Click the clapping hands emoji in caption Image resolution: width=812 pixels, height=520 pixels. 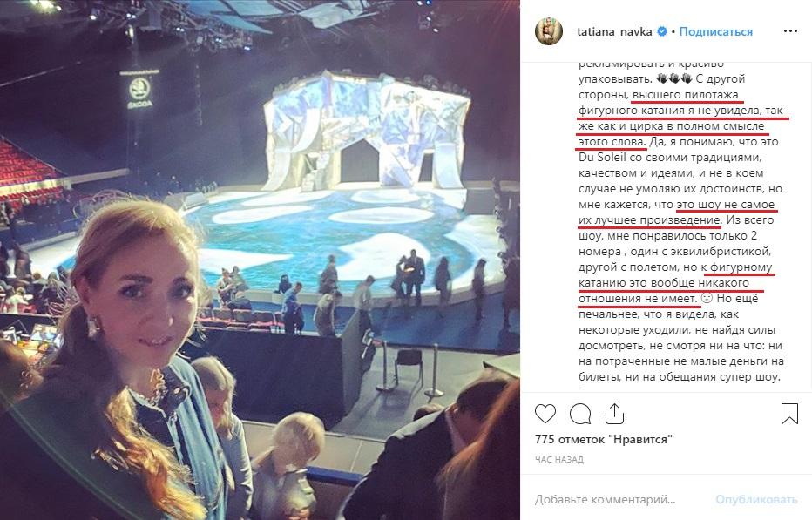tap(673, 78)
